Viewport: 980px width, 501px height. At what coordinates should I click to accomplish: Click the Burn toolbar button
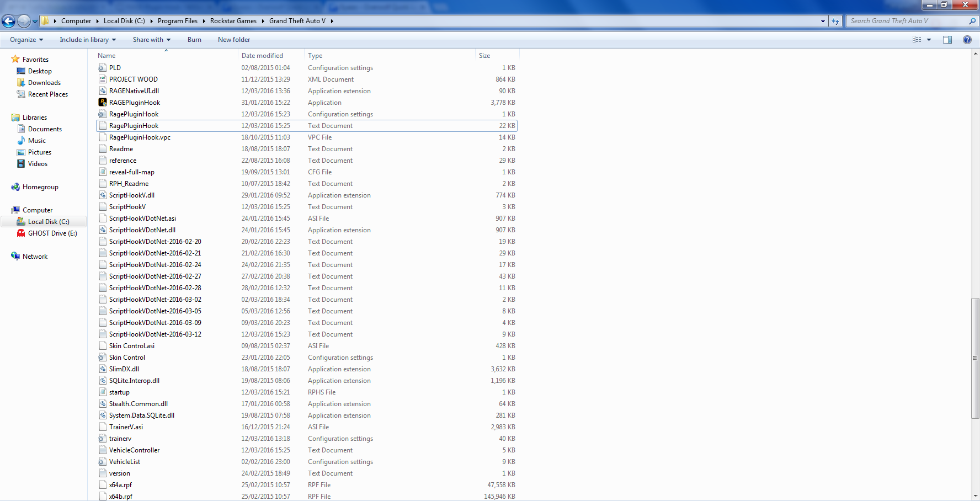click(194, 40)
